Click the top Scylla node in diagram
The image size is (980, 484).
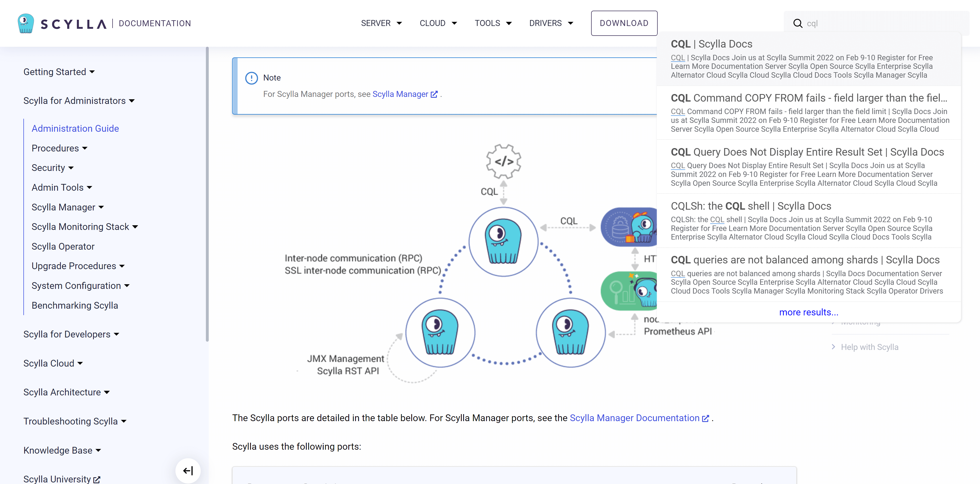coord(503,242)
